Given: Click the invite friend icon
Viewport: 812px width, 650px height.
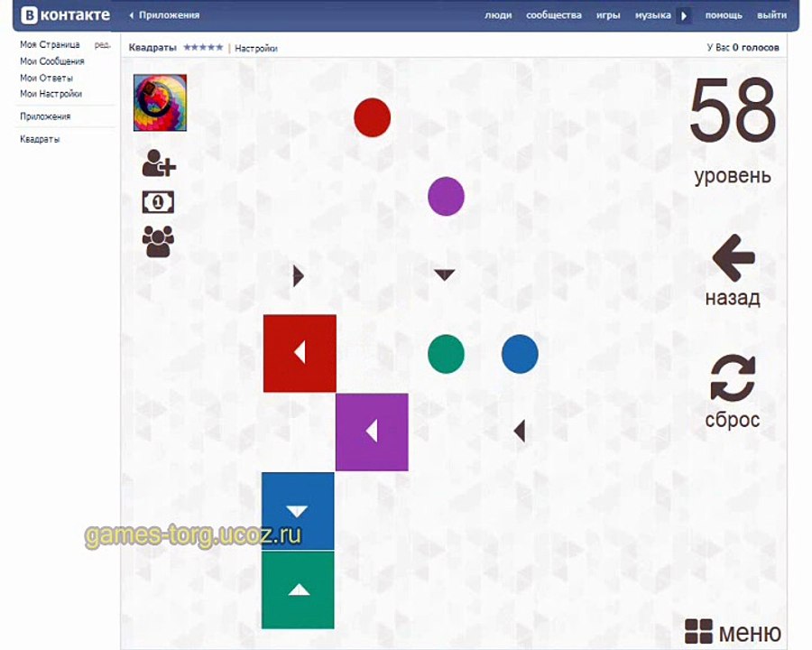Looking at the screenshot, I should (x=159, y=163).
